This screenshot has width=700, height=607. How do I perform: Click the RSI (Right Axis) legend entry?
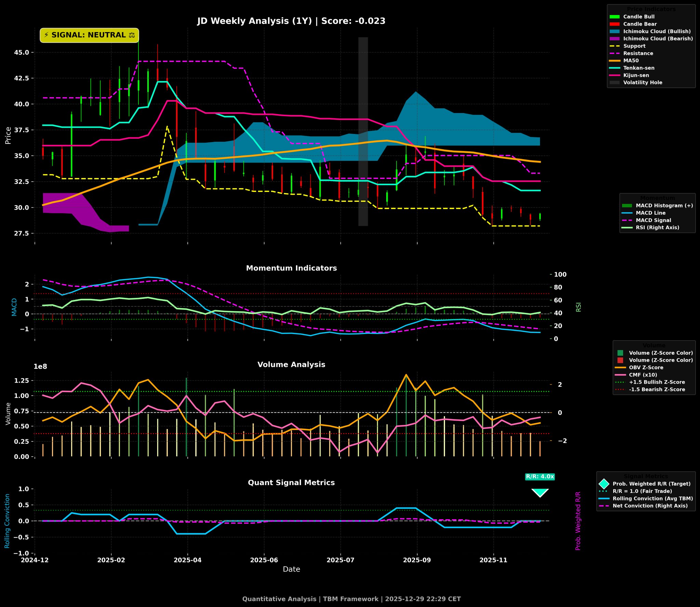click(x=657, y=227)
